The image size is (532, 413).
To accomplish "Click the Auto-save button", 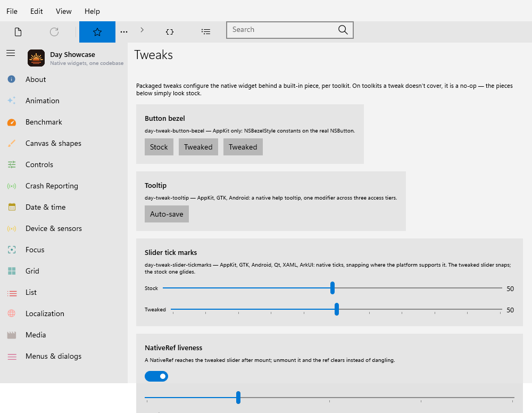I will pos(167,214).
